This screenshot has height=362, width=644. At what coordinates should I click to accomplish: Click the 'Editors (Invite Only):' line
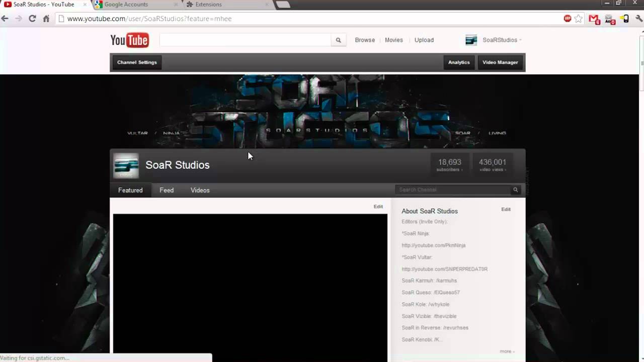425,222
